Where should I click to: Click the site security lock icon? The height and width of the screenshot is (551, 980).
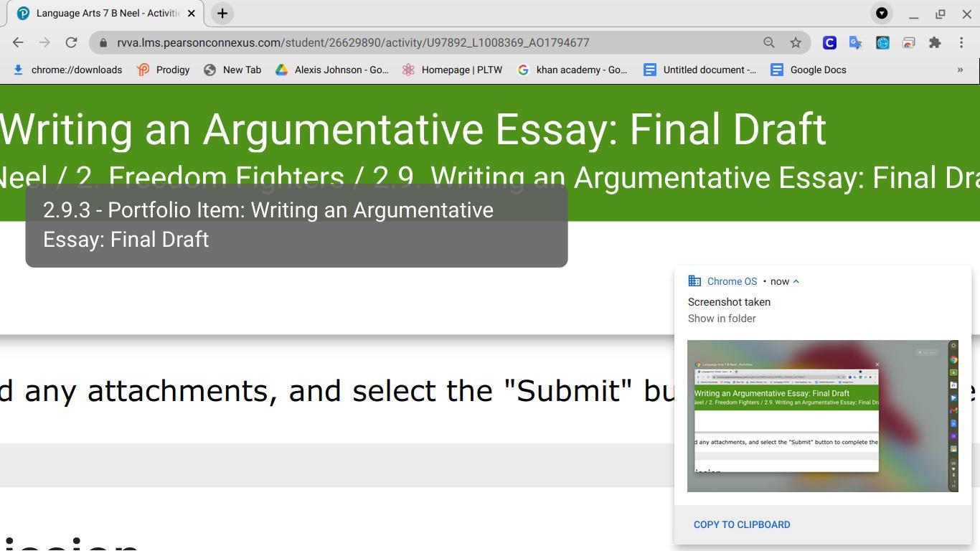(103, 42)
